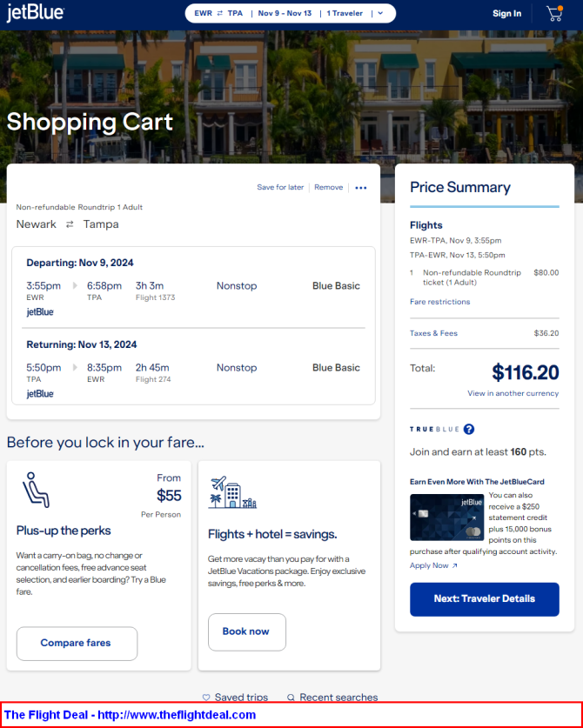Expand the trip search summary chevron
The width and height of the screenshot is (583, 728).
[x=380, y=13]
